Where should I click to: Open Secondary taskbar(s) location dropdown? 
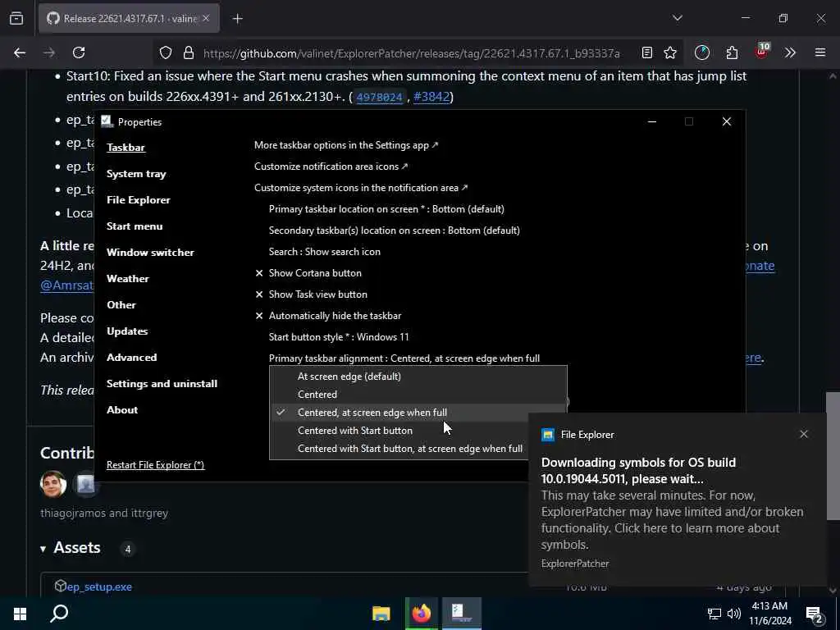click(x=395, y=231)
